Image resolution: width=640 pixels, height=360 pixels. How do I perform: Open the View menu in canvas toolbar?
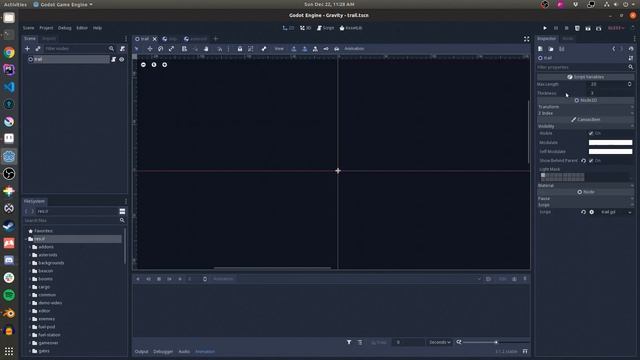click(x=279, y=49)
